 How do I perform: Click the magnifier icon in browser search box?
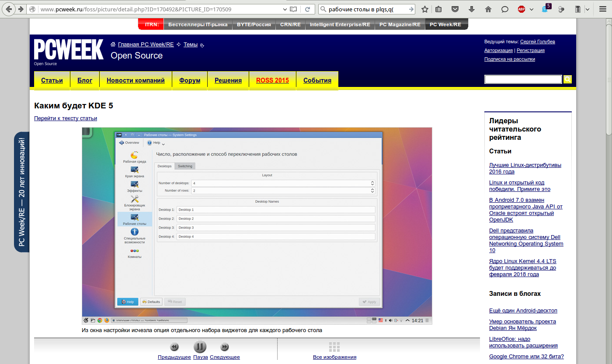(x=323, y=9)
